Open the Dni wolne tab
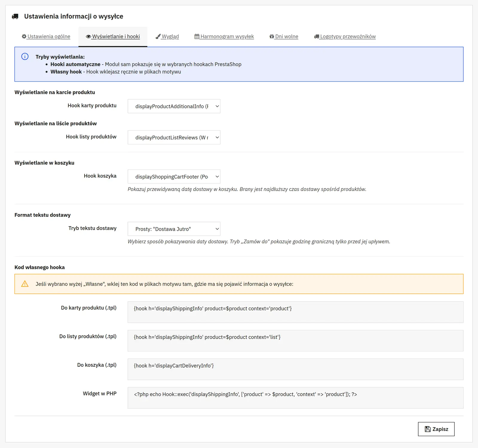Image resolution: width=478 pixels, height=448 pixels. tap(284, 36)
